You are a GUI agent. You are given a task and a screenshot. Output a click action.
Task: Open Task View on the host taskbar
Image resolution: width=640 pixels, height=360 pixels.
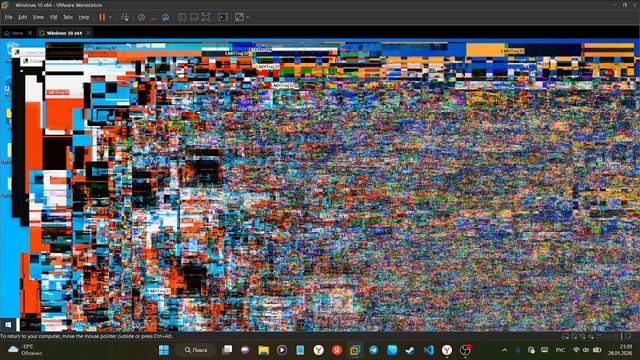pos(227,350)
